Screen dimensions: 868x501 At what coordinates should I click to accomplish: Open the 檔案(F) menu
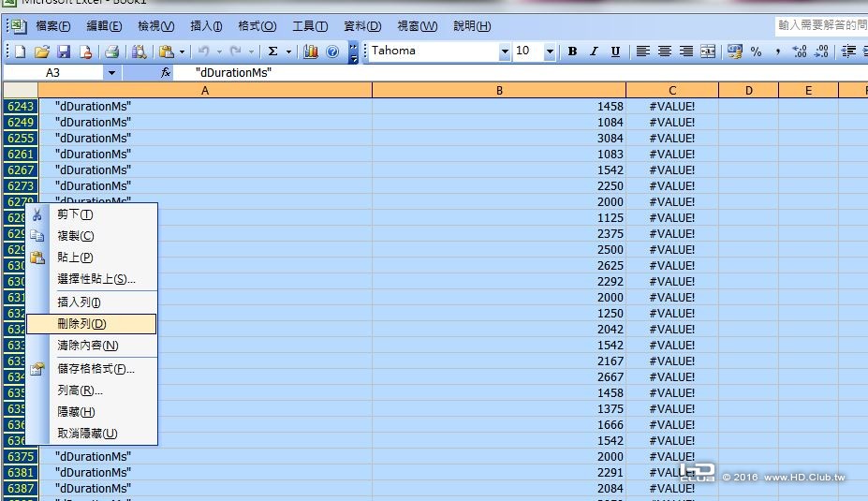(x=53, y=26)
